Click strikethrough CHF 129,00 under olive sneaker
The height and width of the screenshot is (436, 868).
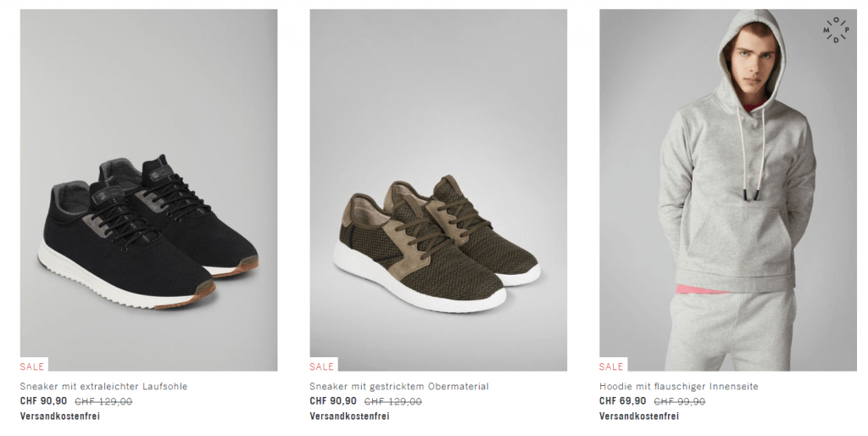click(393, 402)
